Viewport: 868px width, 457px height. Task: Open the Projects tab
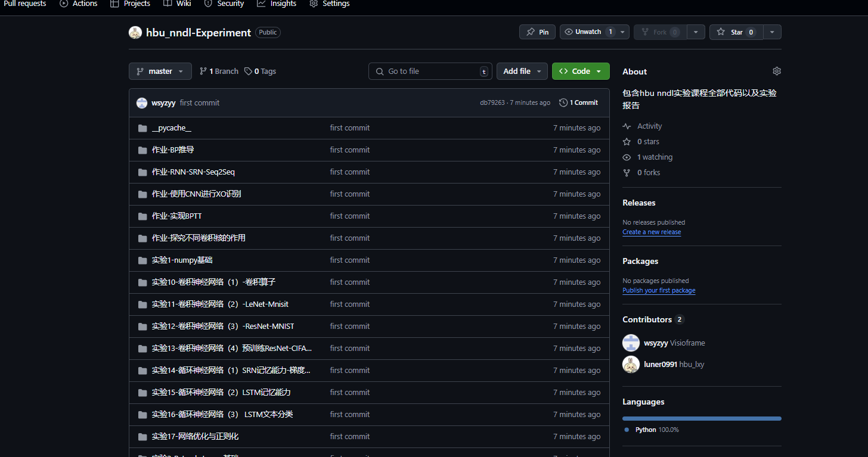pyautogui.click(x=130, y=4)
